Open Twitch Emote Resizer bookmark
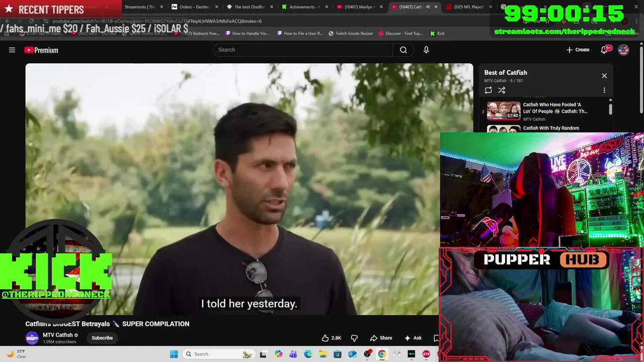Viewport: 644px width, 362px height. point(351,34)
